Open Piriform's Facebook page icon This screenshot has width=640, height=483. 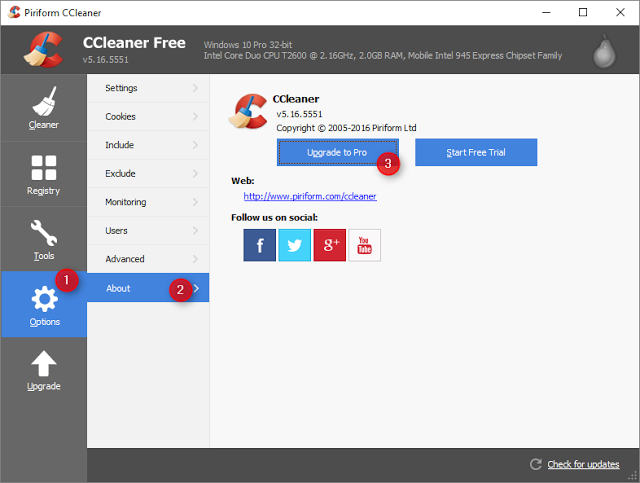click(260, 245)
